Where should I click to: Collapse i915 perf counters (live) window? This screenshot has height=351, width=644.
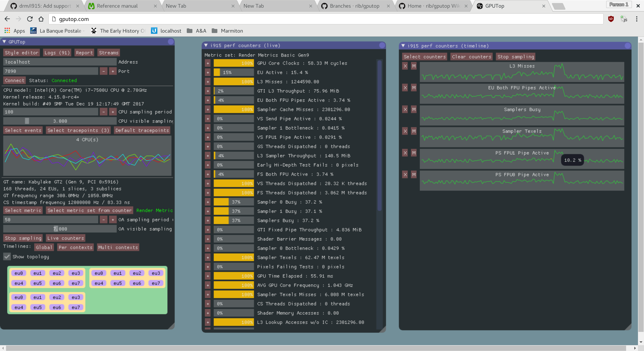point(206,45)
